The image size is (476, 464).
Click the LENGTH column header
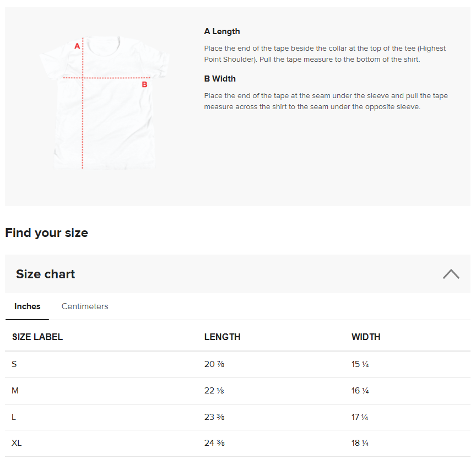pyautogui.click(x=222, y=337)
